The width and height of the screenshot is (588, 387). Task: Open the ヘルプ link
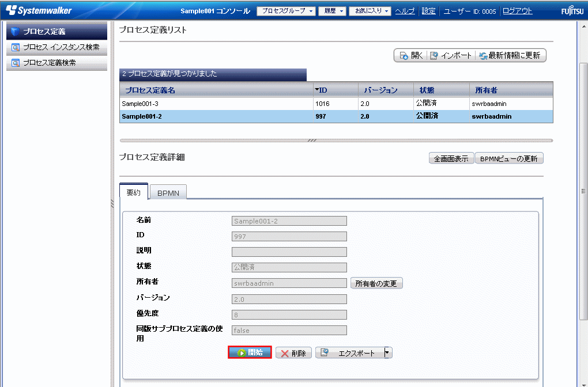(405, 12)
